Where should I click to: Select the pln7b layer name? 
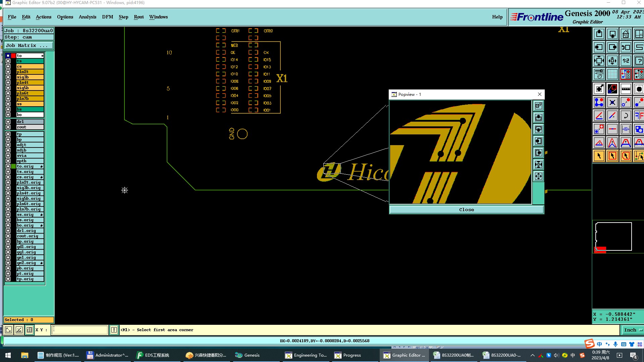tap(30, 99)
